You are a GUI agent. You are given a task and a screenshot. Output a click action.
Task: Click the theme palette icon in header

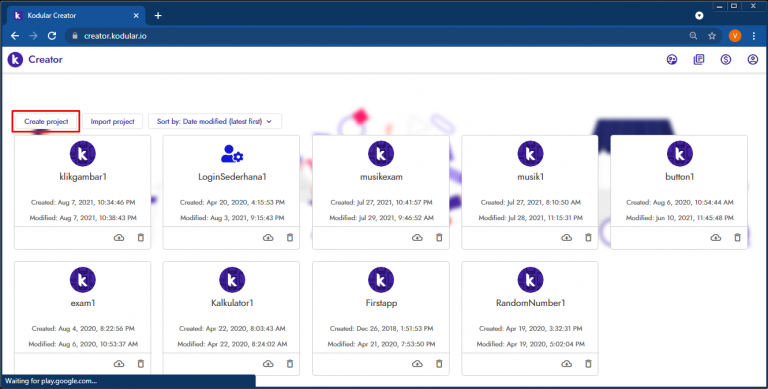(672, 59)
